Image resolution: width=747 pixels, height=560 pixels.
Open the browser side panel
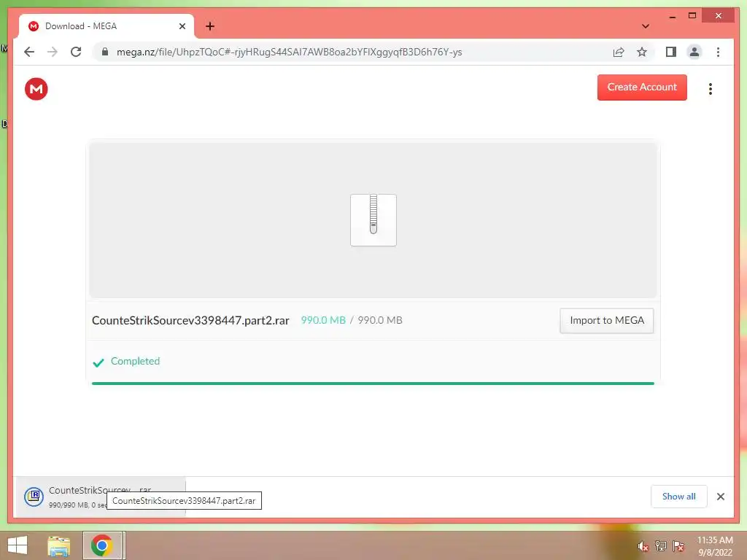(671, 52)
